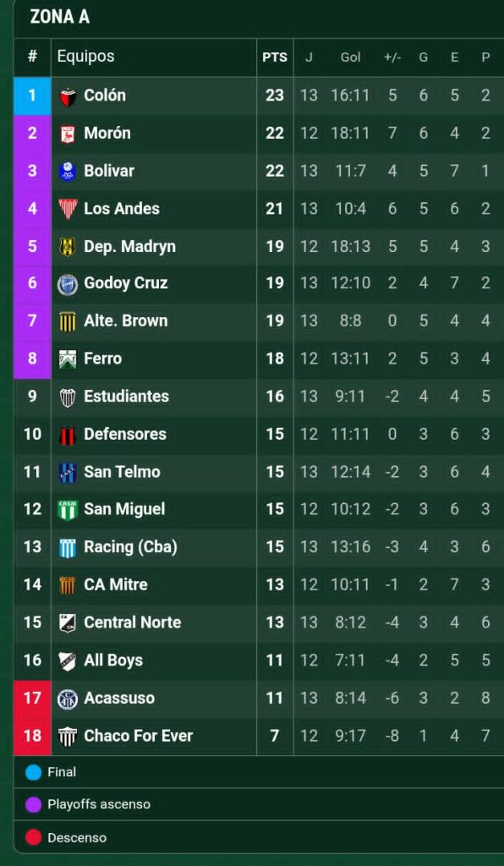
Task: Open the Estudiantes team name link
Action: 126,396
